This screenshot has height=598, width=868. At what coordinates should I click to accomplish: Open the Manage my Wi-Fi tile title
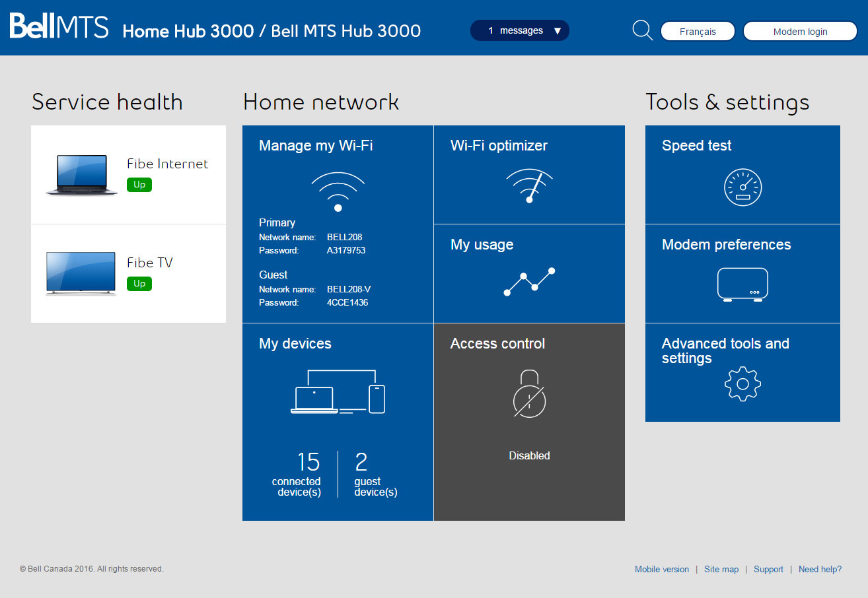point(316,146)
